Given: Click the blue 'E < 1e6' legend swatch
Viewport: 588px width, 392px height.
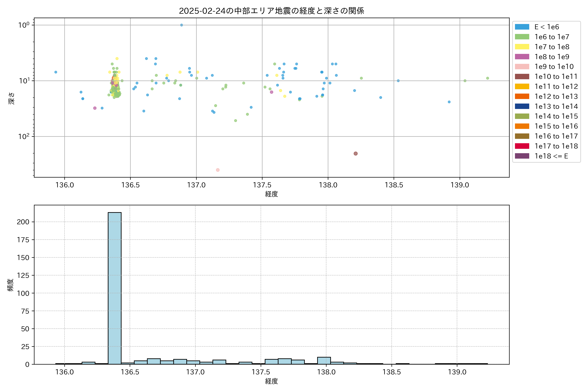Looking at the screenshot, I should click(522, 27).
